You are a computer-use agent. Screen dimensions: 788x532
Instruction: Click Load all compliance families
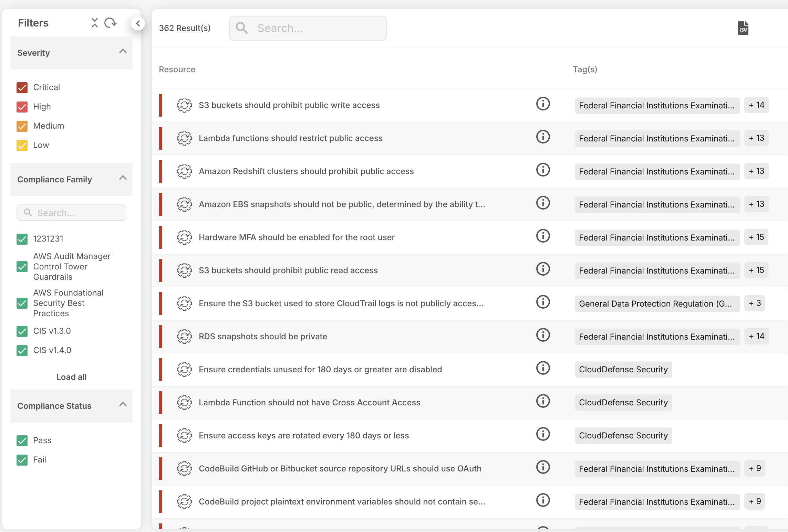coord(71,377)
